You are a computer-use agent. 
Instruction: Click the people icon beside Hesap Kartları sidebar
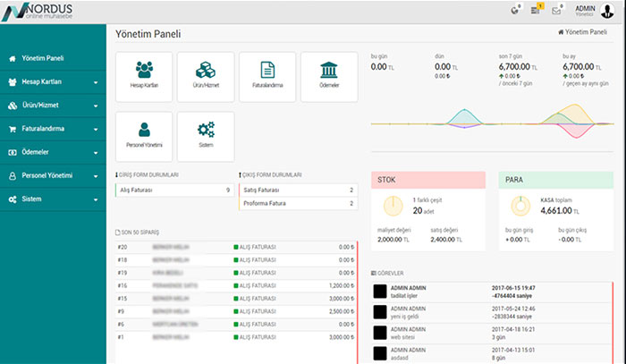(x=13, y=82)
